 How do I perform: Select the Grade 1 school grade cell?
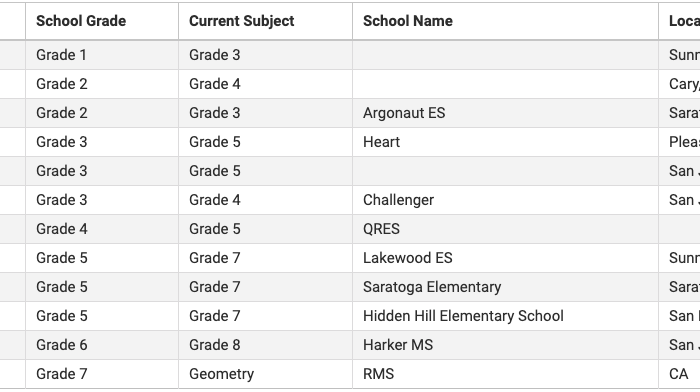point(102,55)
